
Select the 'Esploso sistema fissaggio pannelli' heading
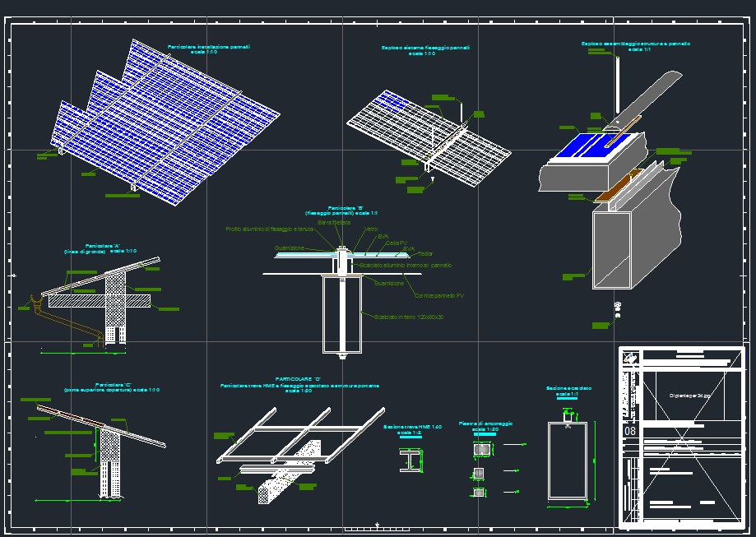[x=425, y=51]
